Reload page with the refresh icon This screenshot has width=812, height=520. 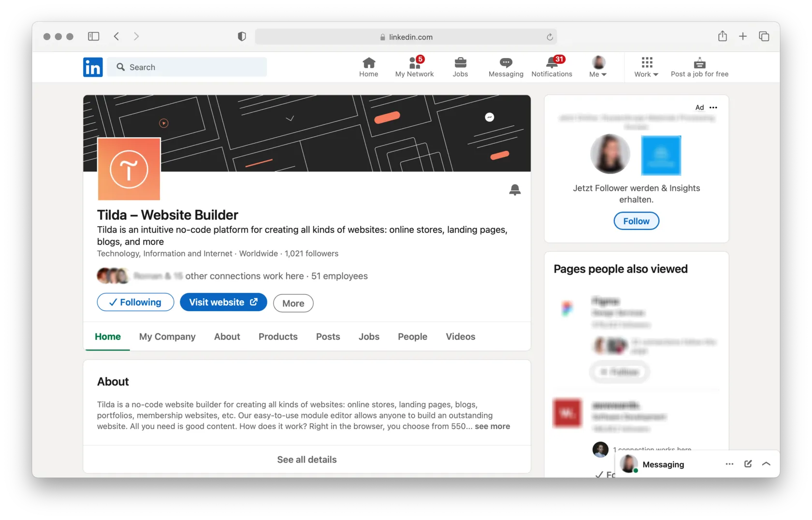coord(550,37)
